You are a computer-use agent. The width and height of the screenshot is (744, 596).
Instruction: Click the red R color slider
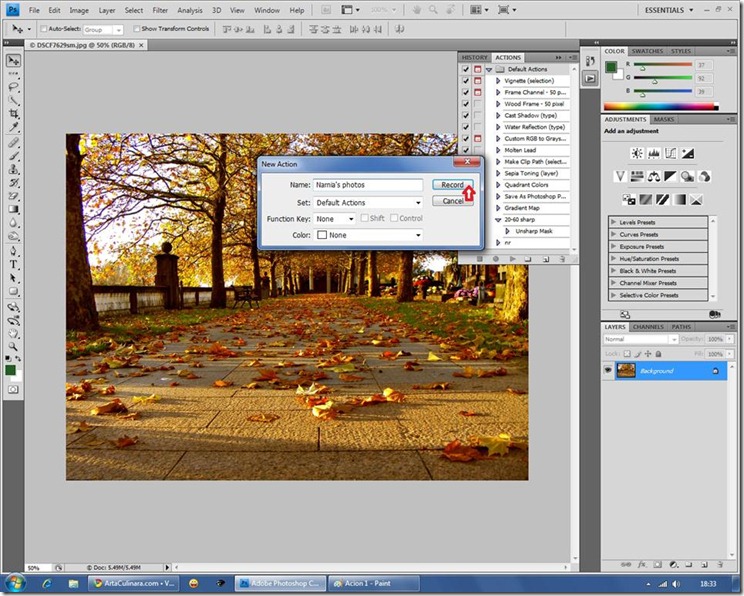tap(662, 65)
